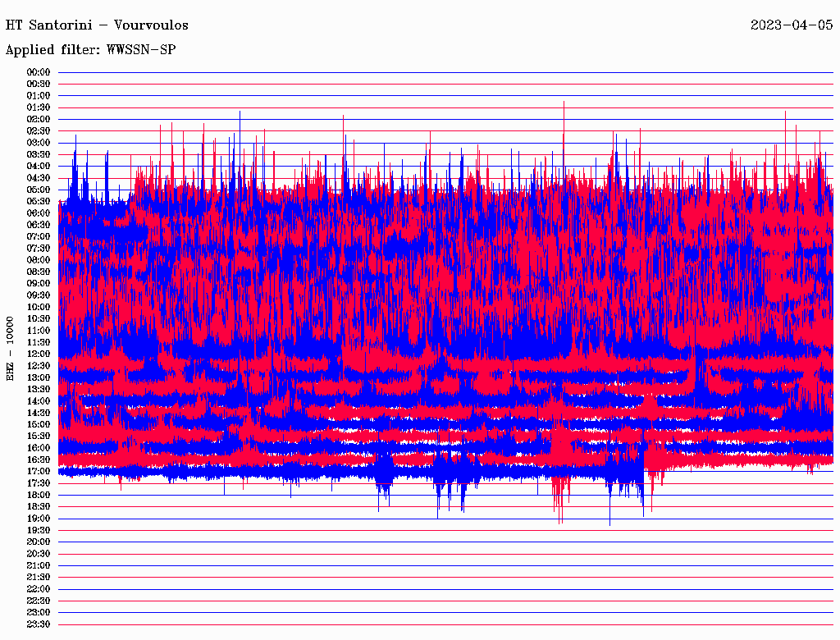The height and width of the screenshot is (640, 840).
Task: Click the 13:30 time label
Action: click(39, 389)
